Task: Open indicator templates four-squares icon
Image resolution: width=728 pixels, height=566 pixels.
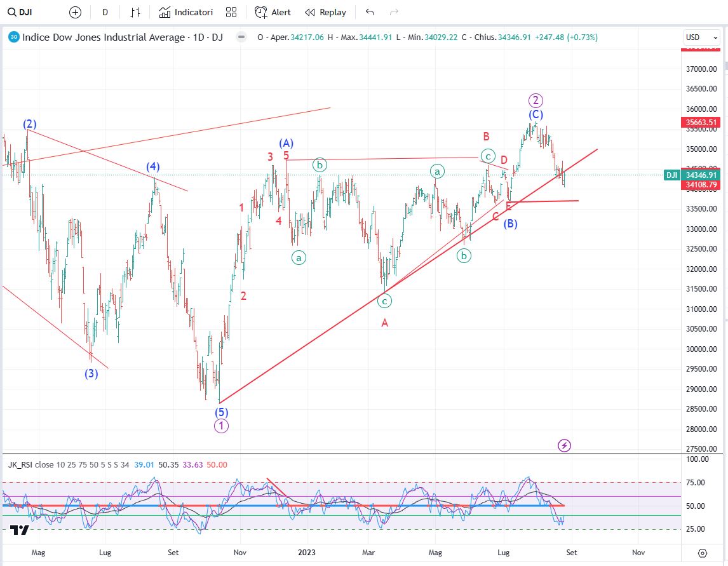Action: (231, 13)
